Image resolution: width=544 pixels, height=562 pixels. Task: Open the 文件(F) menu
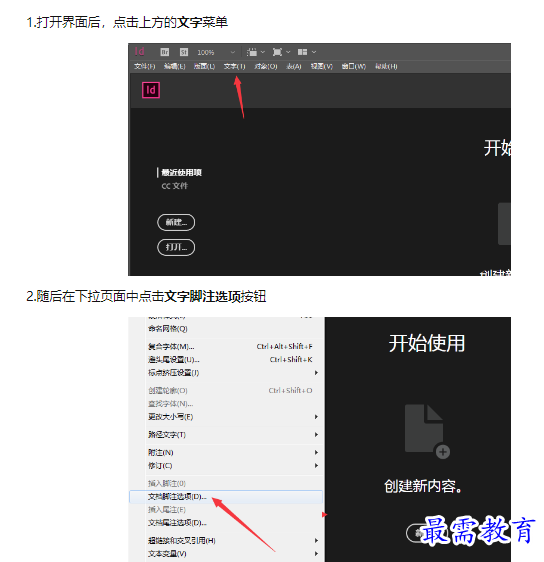coord(145,66)
